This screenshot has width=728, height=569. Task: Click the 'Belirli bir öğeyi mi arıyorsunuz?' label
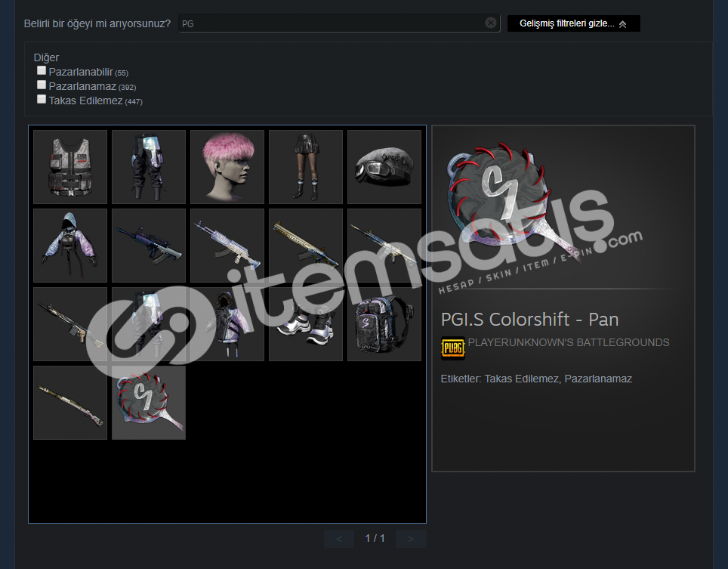tap(97, 23)
